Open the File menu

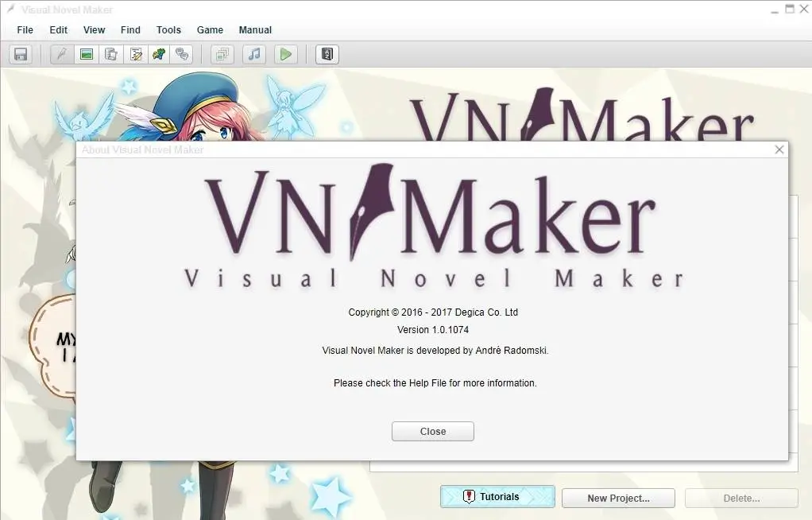[25, 30]
